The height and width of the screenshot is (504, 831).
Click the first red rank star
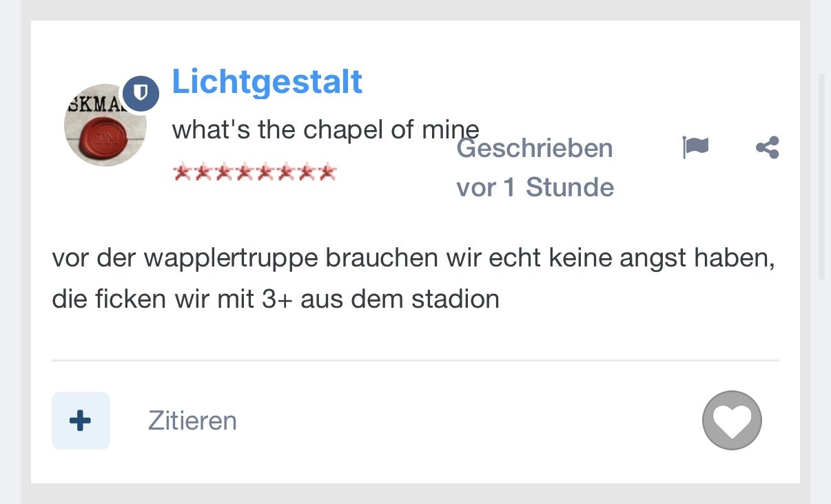coord(182,171)
